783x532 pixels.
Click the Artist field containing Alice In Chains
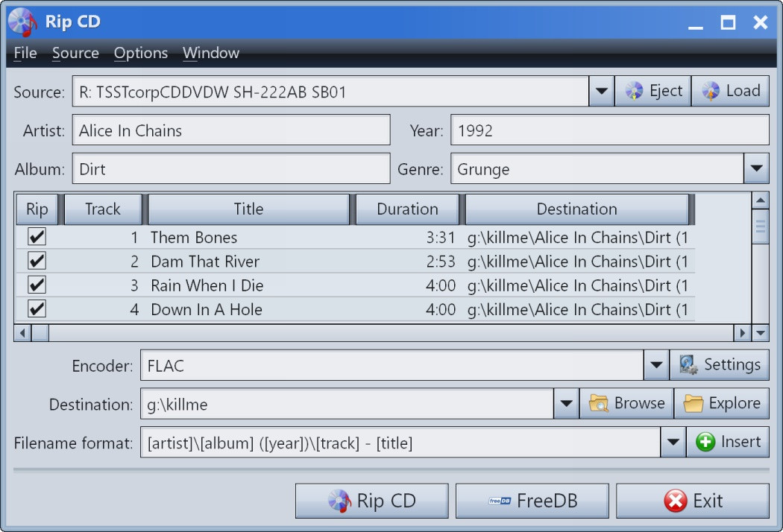231,130
